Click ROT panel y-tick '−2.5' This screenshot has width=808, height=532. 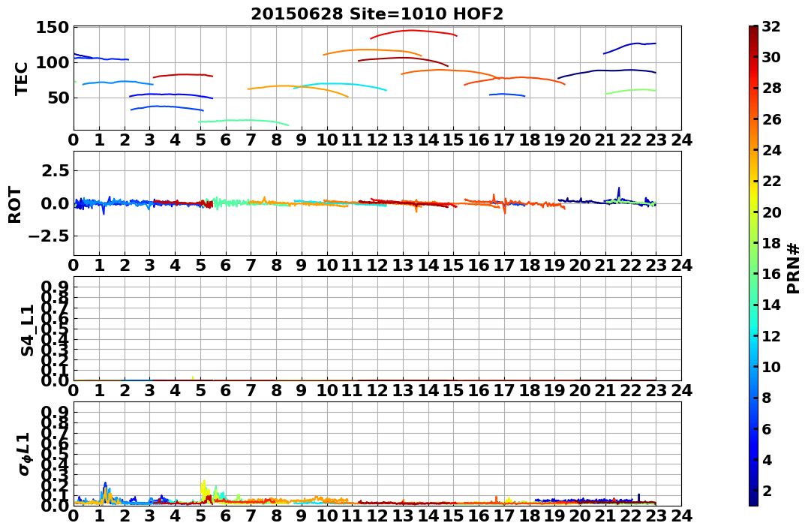(49, 236)
